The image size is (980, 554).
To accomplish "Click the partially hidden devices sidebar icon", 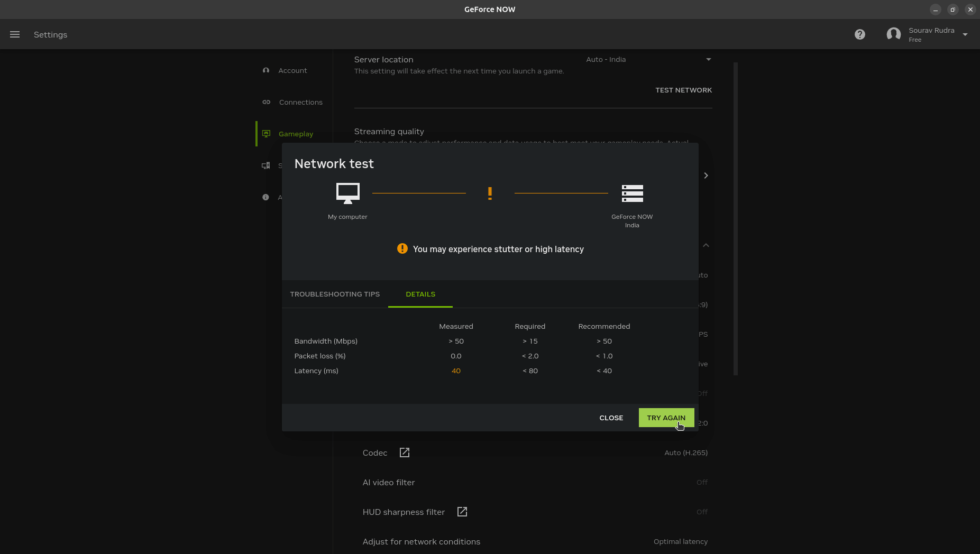I will (266, 165).
